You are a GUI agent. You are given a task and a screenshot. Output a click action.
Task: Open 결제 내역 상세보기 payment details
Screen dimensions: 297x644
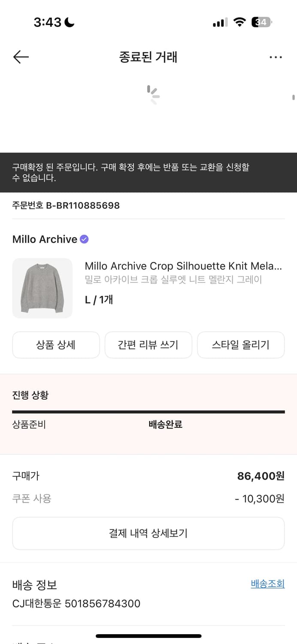[148, 533]
